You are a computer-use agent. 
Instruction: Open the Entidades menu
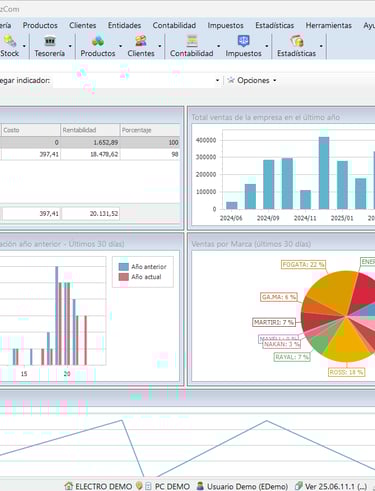[x=124, y=25]
